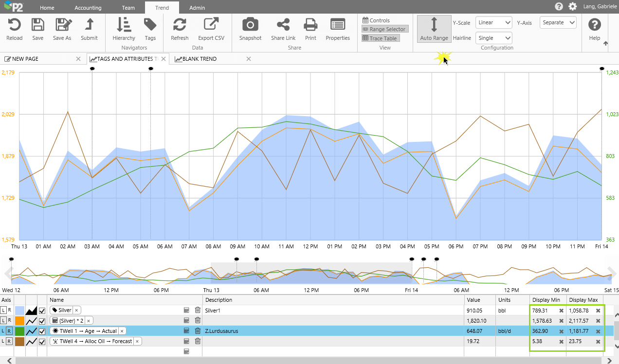Screen dimensions: 619x364
Task: Open the Hairline Single dropdown
Action: (x=493, y=38)
